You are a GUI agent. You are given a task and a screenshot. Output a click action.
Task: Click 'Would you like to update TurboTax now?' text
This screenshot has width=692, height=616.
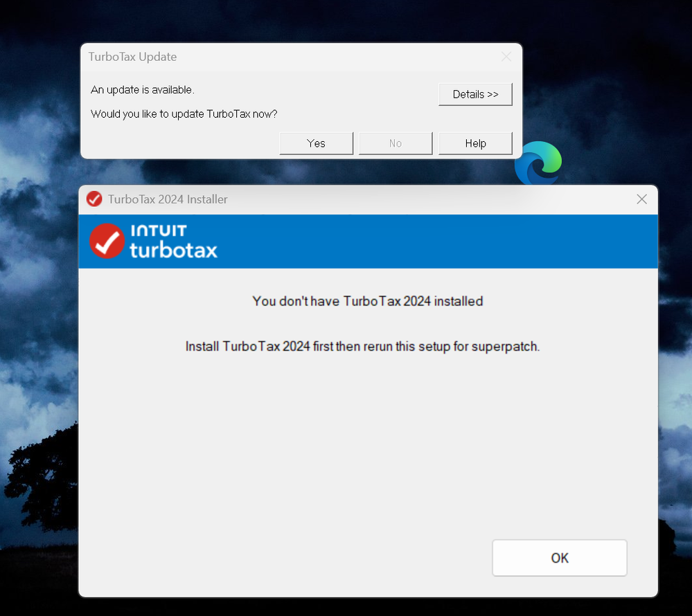pos(184,114)
